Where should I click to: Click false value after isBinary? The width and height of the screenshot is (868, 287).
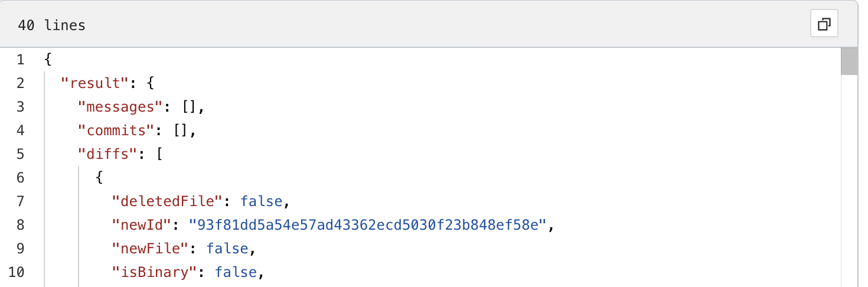[236, 272]
